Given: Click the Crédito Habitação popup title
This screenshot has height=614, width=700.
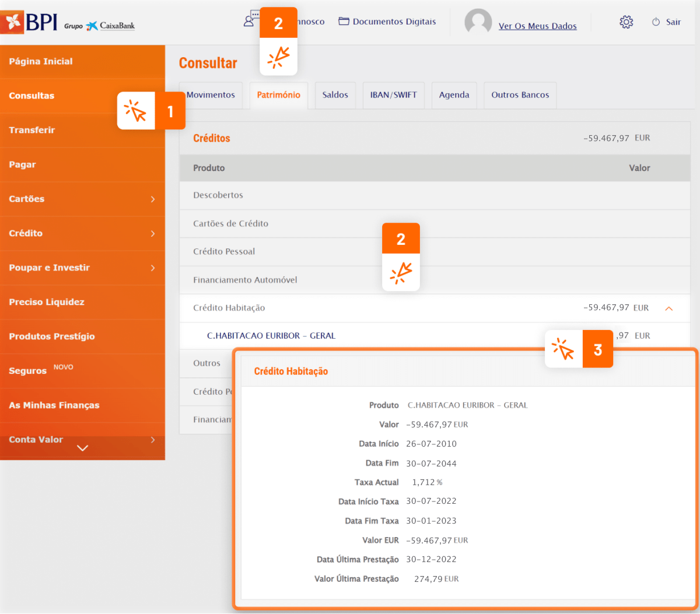Looking at the screenshot, I should pos(290,371).
